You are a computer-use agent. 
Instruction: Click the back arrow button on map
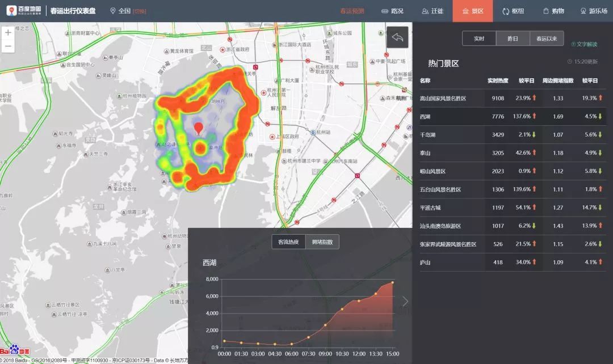[x=397, y=37]
